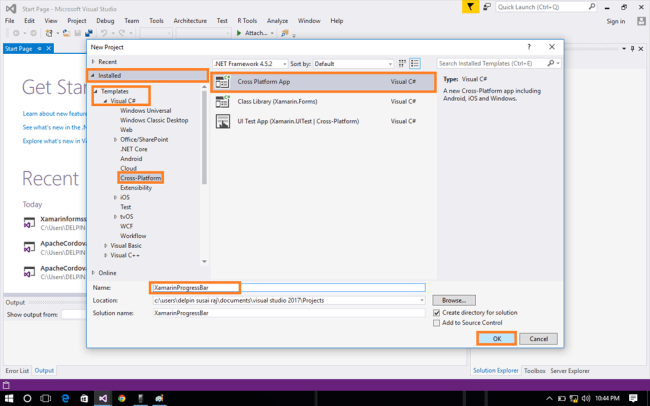The image size is (650, 406).
Task: Open help in New Project dialog
Action: tap(529, 47)
